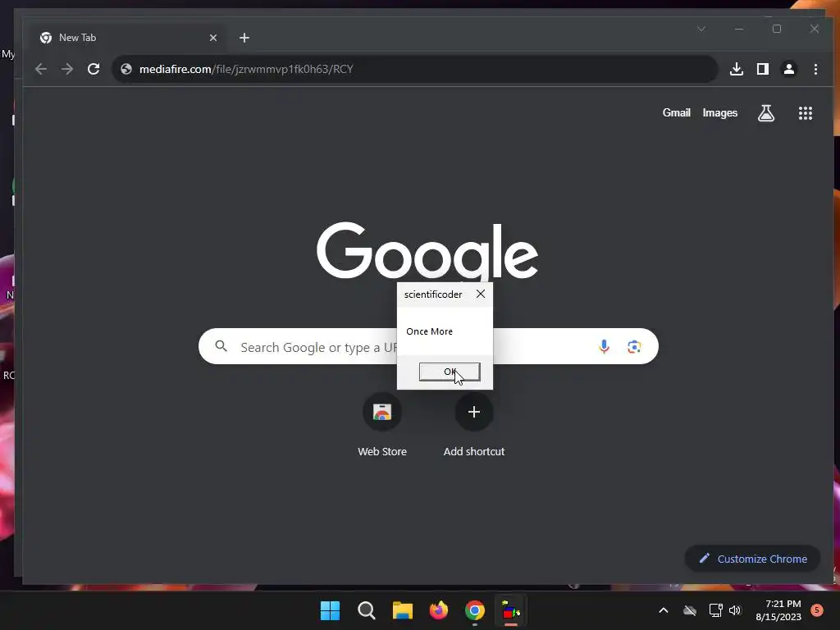This screenshot has height=630, width=840.
Task: Click the browser forward arrow
Action: (x=67, y=69)
